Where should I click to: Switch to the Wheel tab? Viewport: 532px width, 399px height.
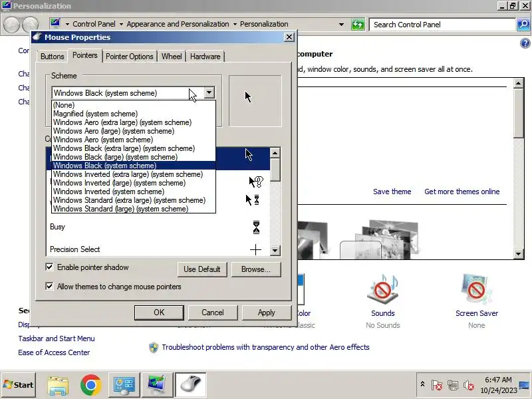[x=172, y=57]
